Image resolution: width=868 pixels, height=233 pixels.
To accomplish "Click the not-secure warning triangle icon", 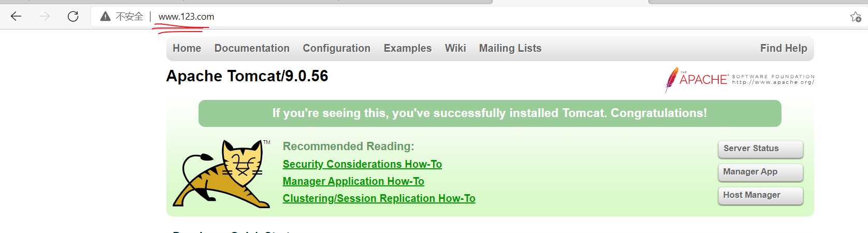I will [x=105, y=17].
